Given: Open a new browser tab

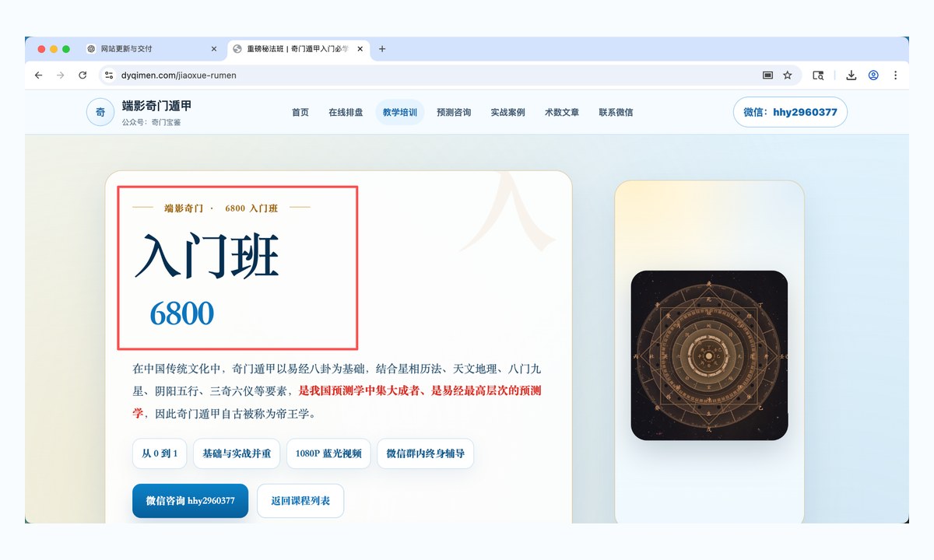Looking at the screenshot, I should pyautogui.click(x=382, y=49).
